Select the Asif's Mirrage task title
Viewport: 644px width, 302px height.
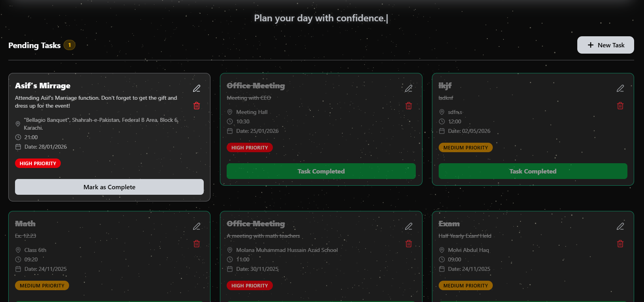click(43, 86)
